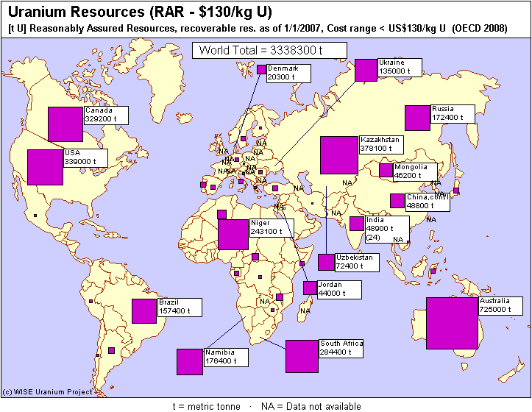Click the tiny magenta square on Mexico
This screenshot has width=532, height=412.
click(35, 216)
